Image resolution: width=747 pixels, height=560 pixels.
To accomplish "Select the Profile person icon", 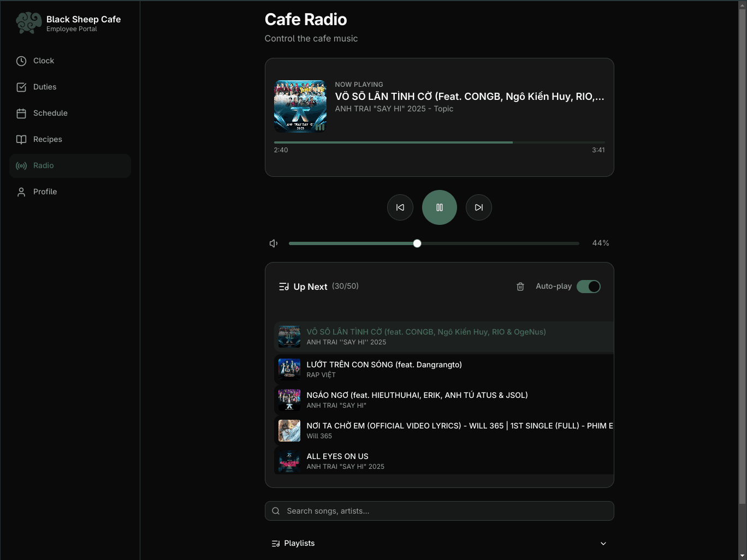I will [21, 192].
